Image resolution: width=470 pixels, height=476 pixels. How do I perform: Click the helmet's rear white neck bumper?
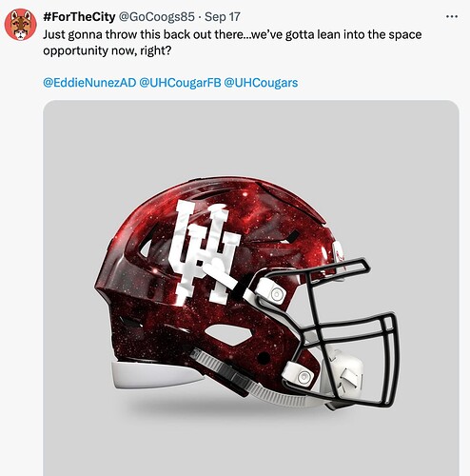155,375
